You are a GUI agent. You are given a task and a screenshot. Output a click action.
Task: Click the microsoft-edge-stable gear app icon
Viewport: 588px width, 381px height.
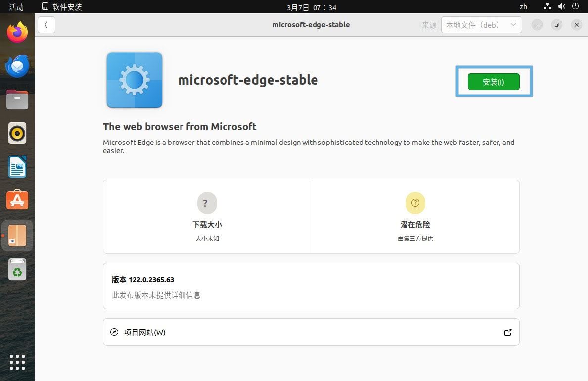click(x=134, y=80)
